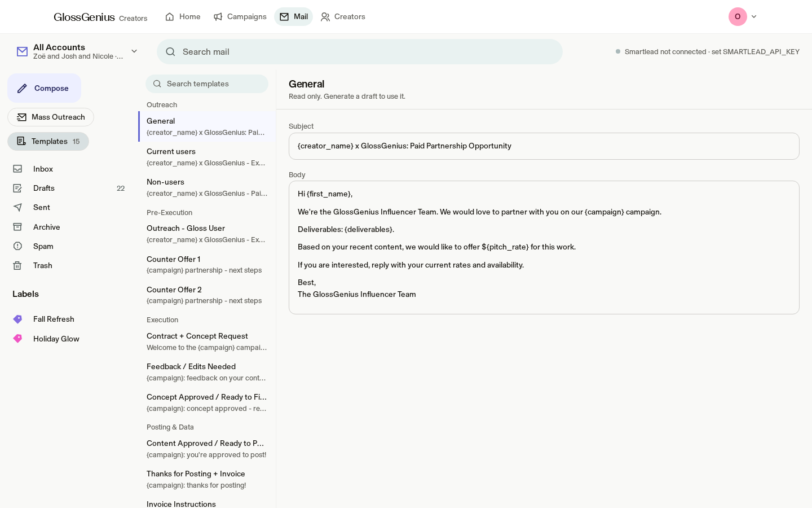The height and width of the screenshot is (508, 812).
Task: Click the Home house icon
Action: click(170, 17)
